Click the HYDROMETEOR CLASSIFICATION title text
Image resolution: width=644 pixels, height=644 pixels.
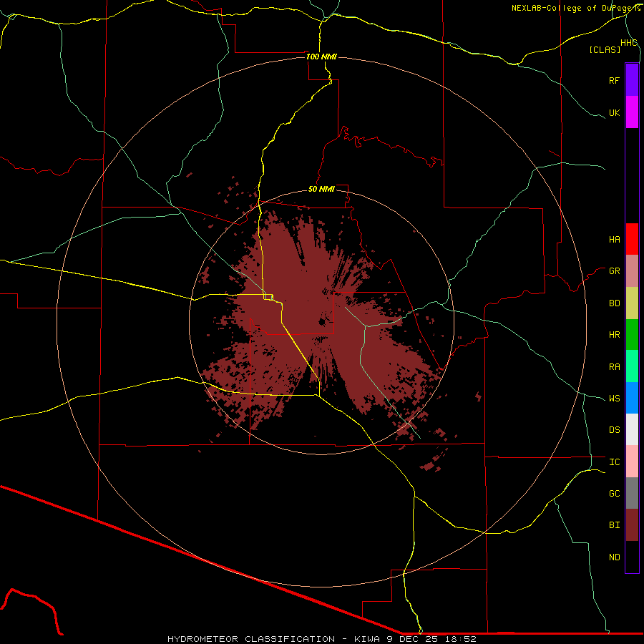(251, 639)
